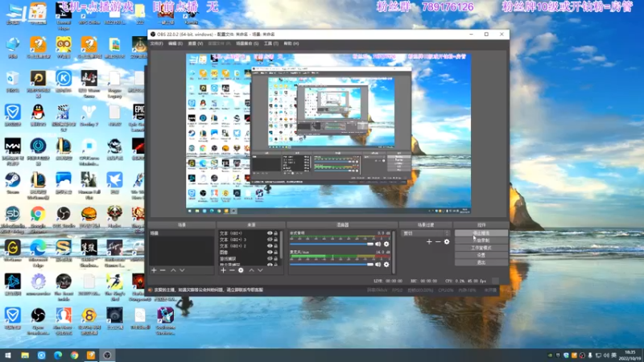Remove the selected scene with the minus icon
644x362 pixels.
pos(163,270)
